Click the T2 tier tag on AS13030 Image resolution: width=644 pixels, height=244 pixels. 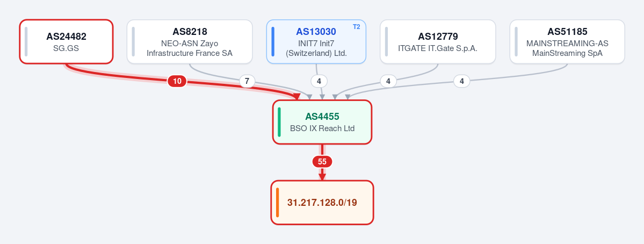[x=357, y=27]
